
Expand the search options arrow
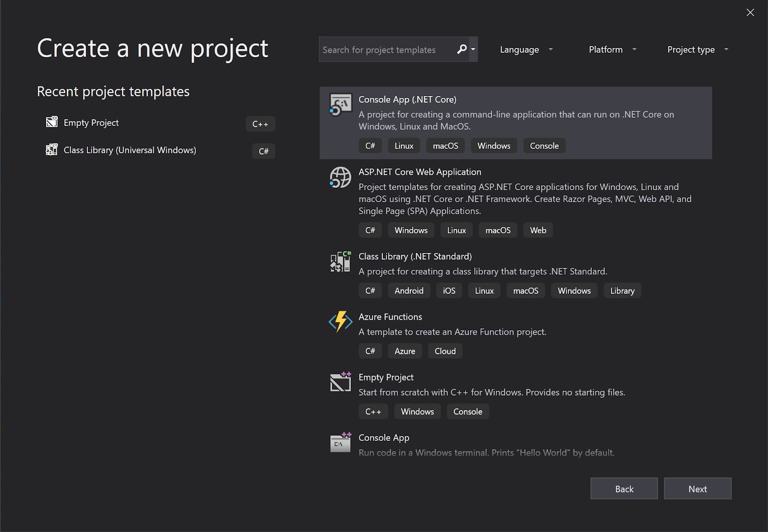pos(473,49)
